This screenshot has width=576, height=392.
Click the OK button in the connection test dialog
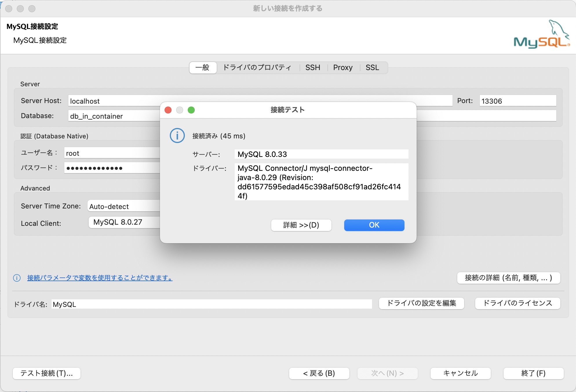point(374,225)
